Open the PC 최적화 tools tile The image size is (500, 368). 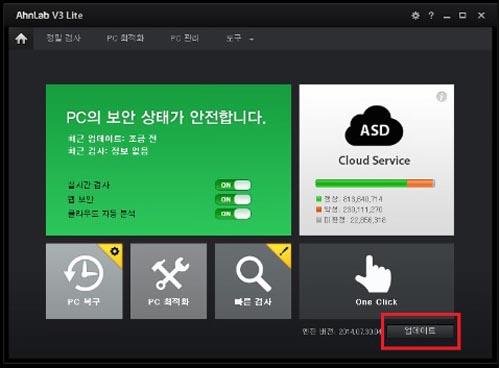pyautogui.click(x=168, y=281)
